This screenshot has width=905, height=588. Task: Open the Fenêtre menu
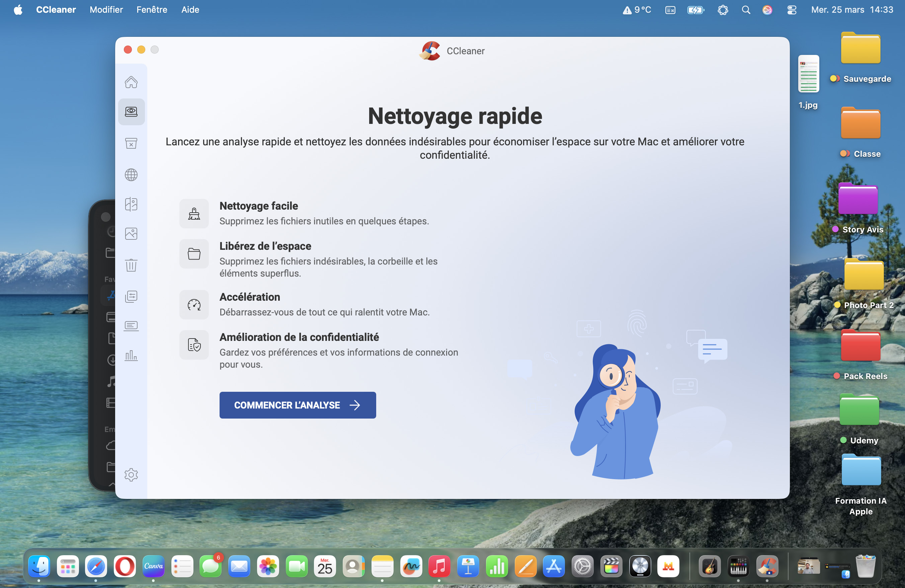(x=152, y=9)
